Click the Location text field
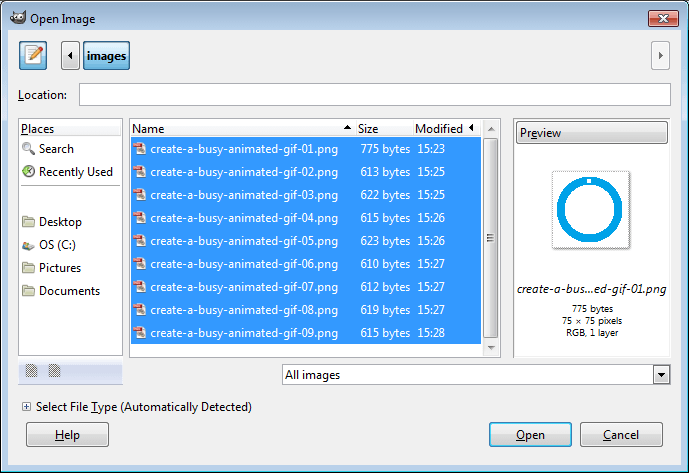The image size is (689, 473). tap(374, 95)
